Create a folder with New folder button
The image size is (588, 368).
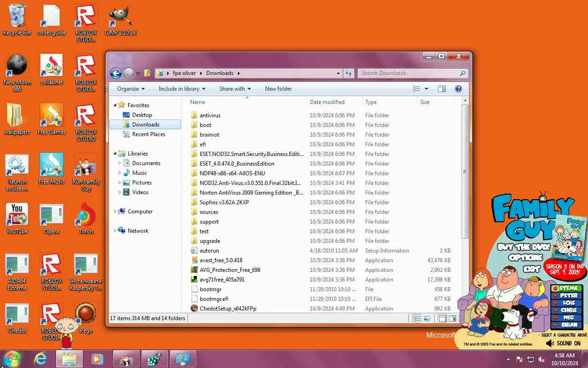[278, 89]
